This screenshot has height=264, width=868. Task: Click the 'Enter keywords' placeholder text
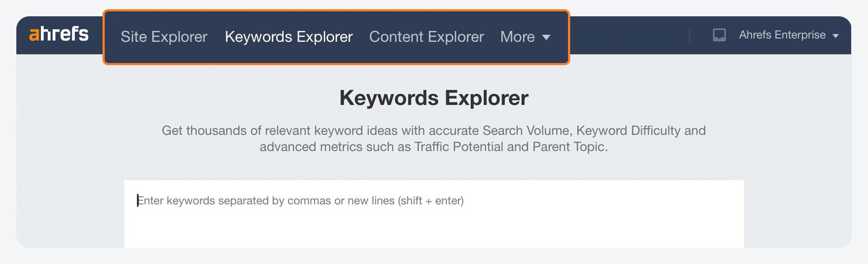click(x=301, y=201)
